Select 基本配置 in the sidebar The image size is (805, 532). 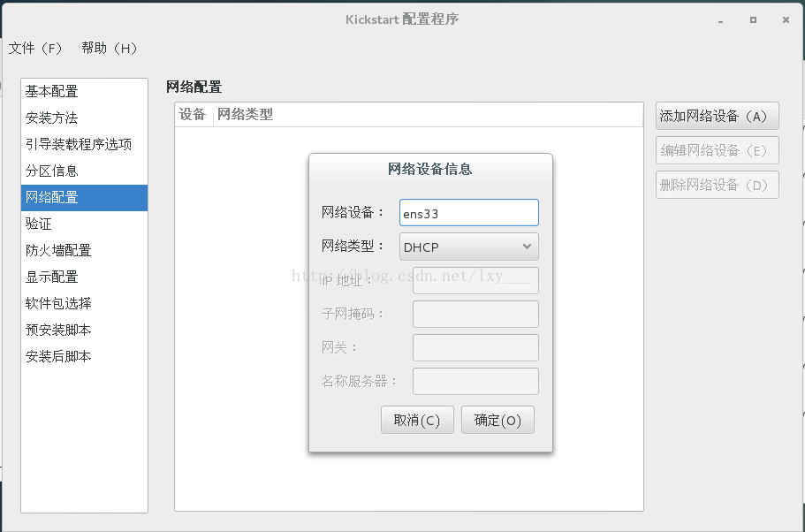tap(84, 92)
